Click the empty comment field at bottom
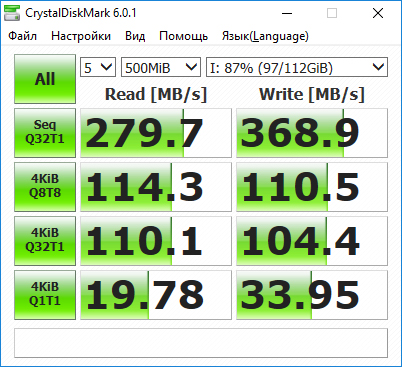Screen dimensions: 402x367 point(201,343)
